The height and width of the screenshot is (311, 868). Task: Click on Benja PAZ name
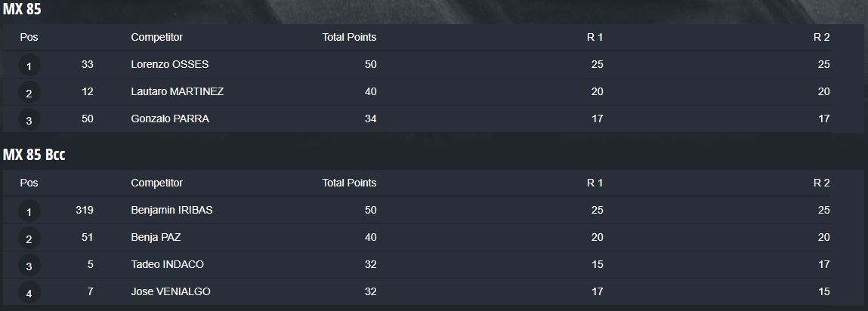[156, 237]
